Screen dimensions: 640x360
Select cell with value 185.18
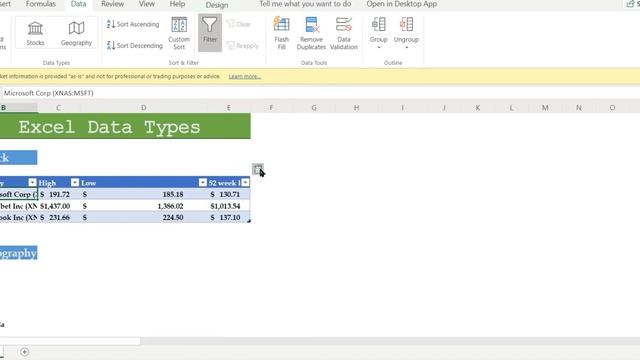[x=144, y=194]
